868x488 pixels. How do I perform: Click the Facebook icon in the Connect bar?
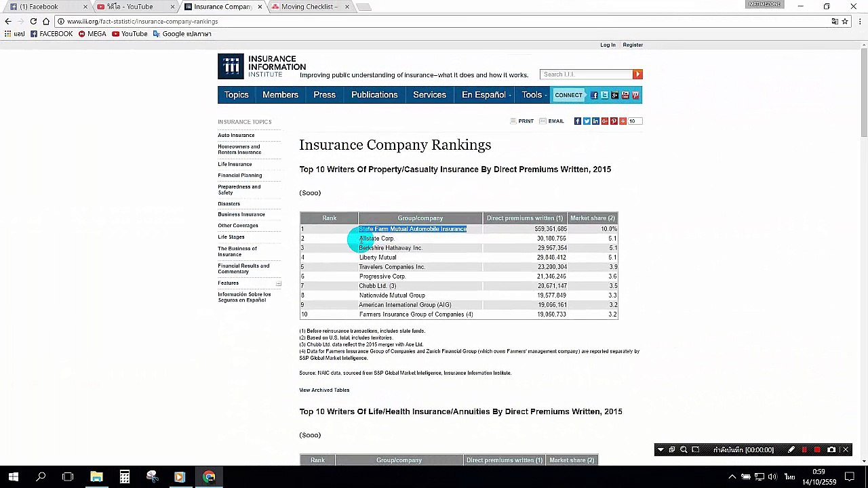tap(594, 96)
